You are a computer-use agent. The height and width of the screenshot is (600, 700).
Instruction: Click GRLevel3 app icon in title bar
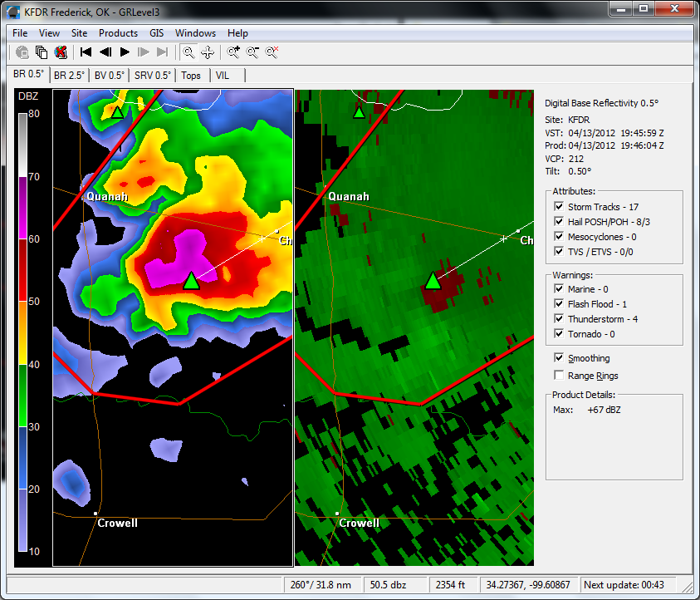13,12
